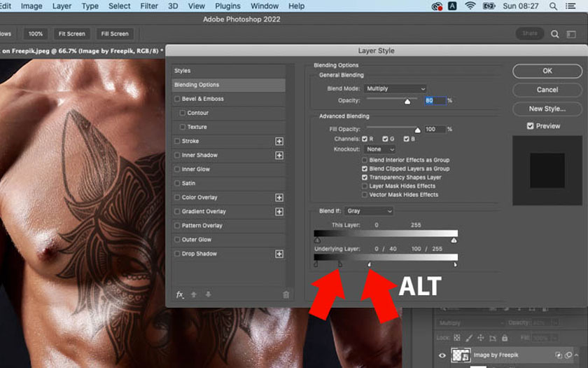Click the battery status icon
The height and width of the screenshot is (368, 588).
tap(489, 6)
